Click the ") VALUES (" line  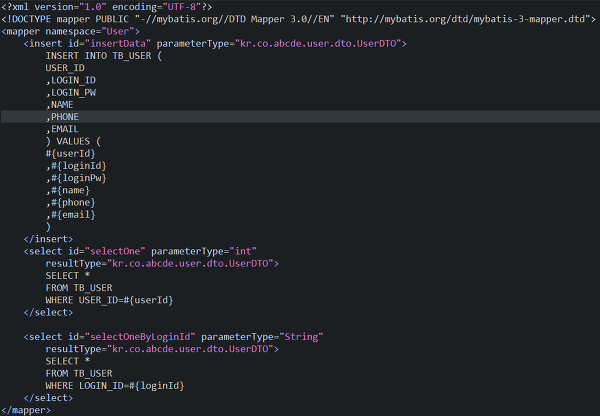tap(73, 141)
